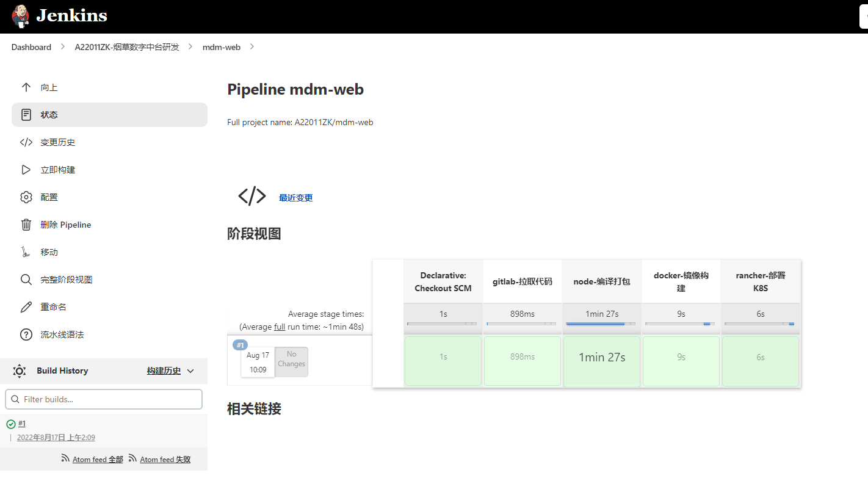Viewport: 868px width, 492px height.
Task: Click docker-镜像构建 average time progress bar
Action: [x=680, y=324]
